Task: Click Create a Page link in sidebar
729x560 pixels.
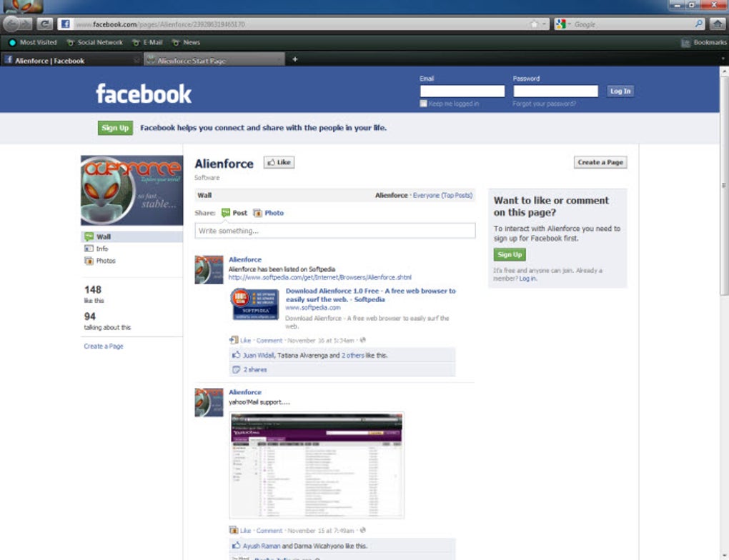Action: (104, 346)
